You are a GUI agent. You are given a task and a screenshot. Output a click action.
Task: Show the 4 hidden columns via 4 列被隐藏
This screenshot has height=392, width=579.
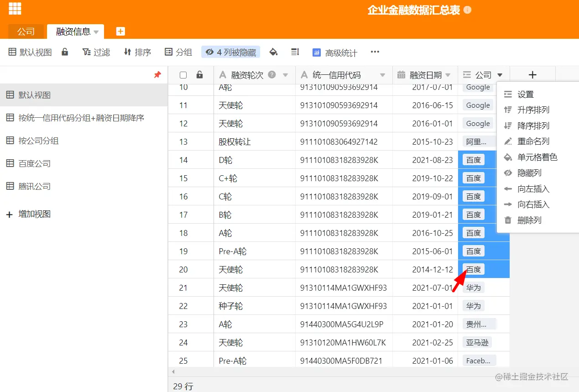pos(230,52)
